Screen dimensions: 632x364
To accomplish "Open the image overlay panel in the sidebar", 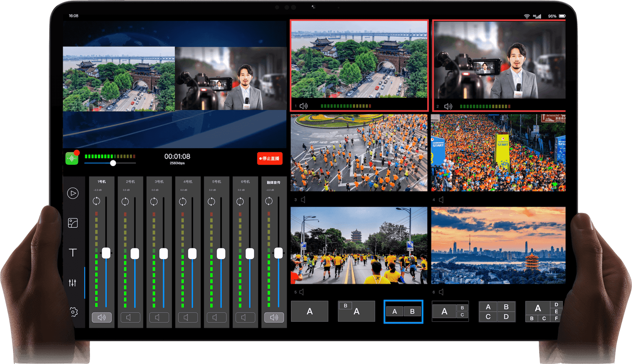I will pos(73,223).
